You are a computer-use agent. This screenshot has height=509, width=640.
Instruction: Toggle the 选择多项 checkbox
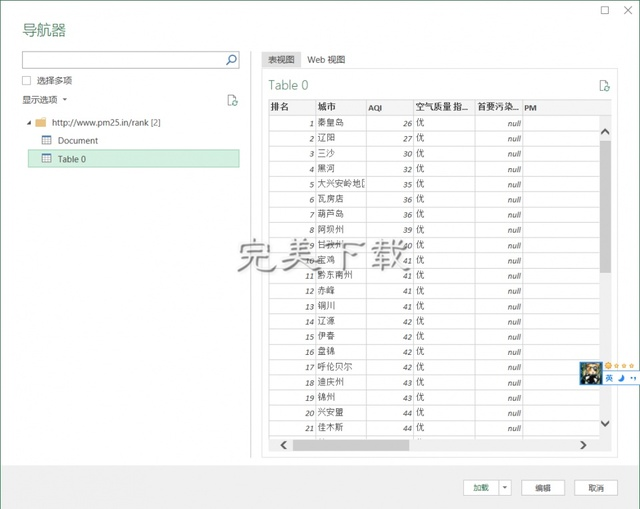tap(27, 80)
